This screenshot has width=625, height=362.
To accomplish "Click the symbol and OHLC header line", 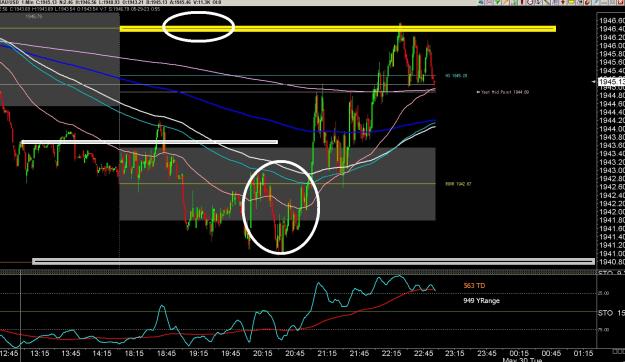I will (111, 2).
